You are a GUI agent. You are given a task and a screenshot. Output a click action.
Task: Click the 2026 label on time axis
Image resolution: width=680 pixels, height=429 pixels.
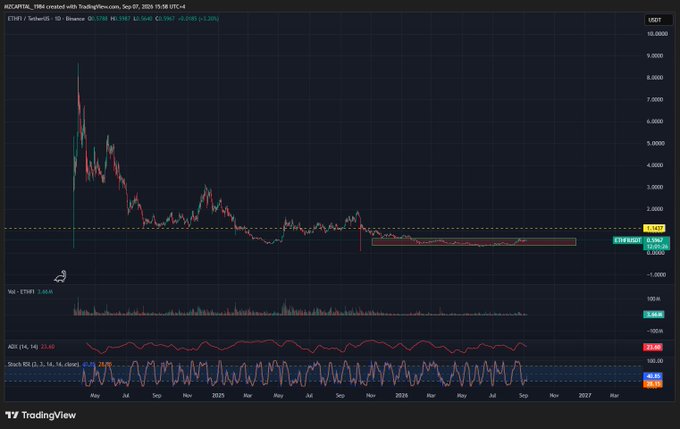pos(402,396)
